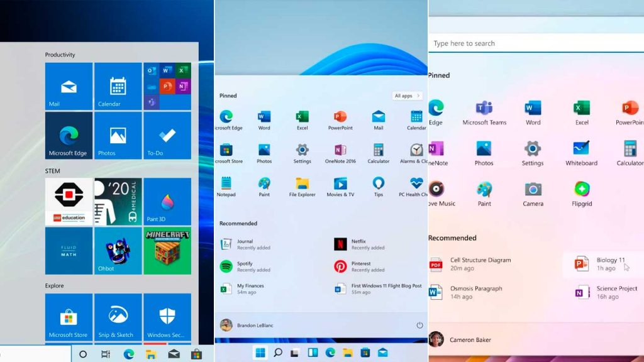Open My Finances recommended file
Image resolution: width=644 pixels, height=362 pixels.
[x=242, y=288]
